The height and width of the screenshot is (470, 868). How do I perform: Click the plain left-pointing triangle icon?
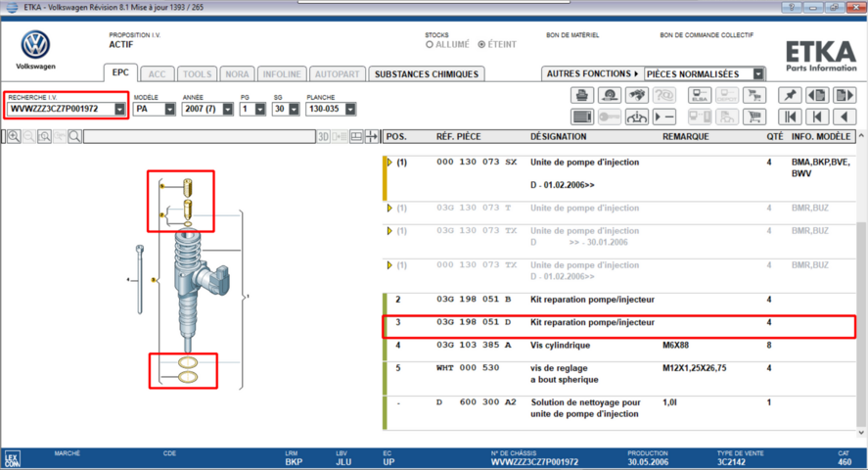[845, 117]
